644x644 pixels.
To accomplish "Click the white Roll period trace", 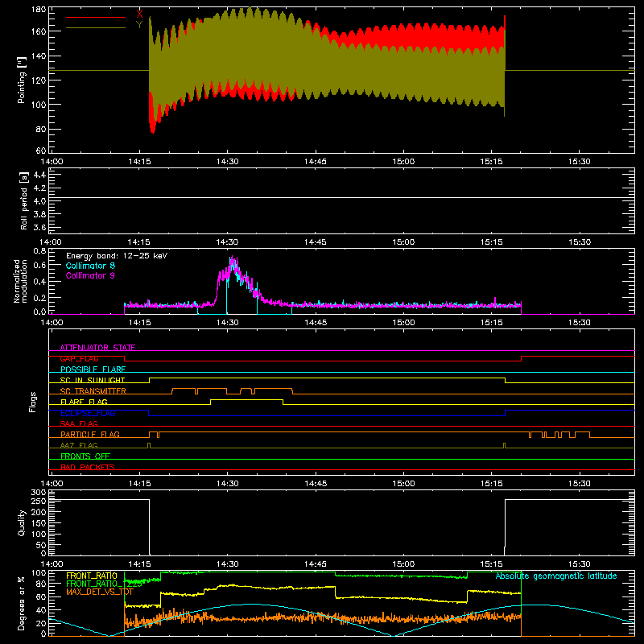I will tap(341, 198).
